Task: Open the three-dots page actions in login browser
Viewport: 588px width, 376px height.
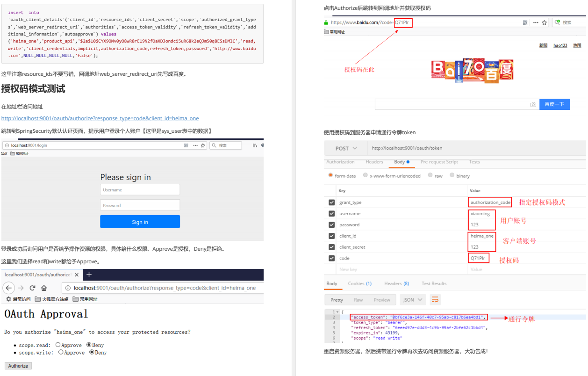Action: point(195,145)
